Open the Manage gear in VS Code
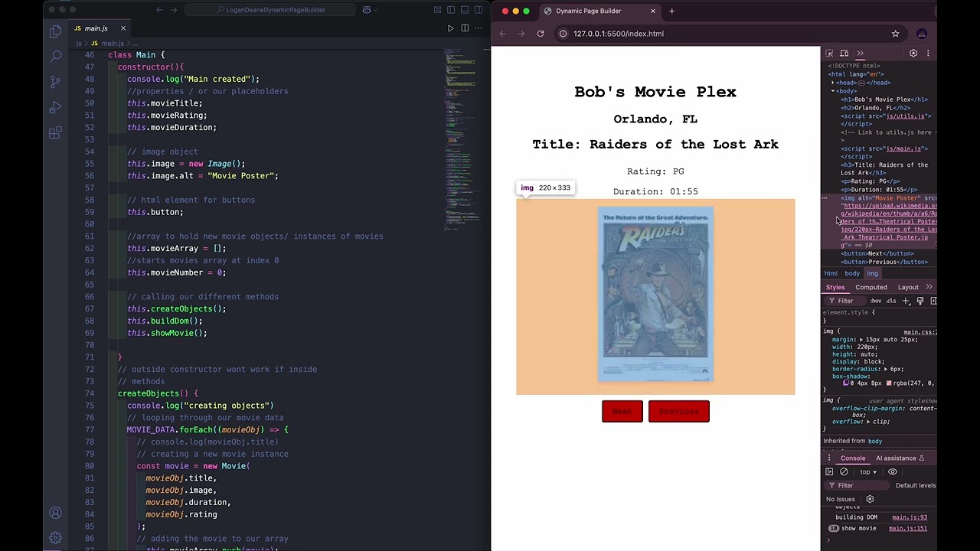This screenshot has width=980, height=551. (55, 538)
